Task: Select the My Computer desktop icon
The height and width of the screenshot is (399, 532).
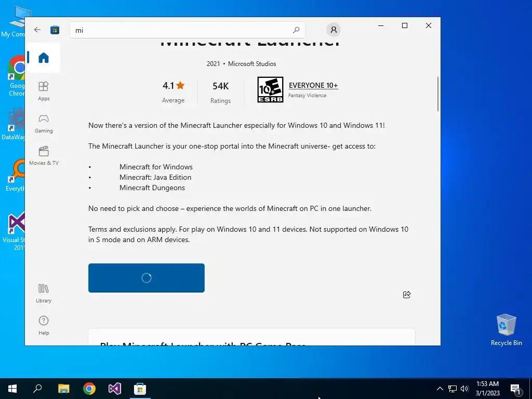Action: (14, 23)
